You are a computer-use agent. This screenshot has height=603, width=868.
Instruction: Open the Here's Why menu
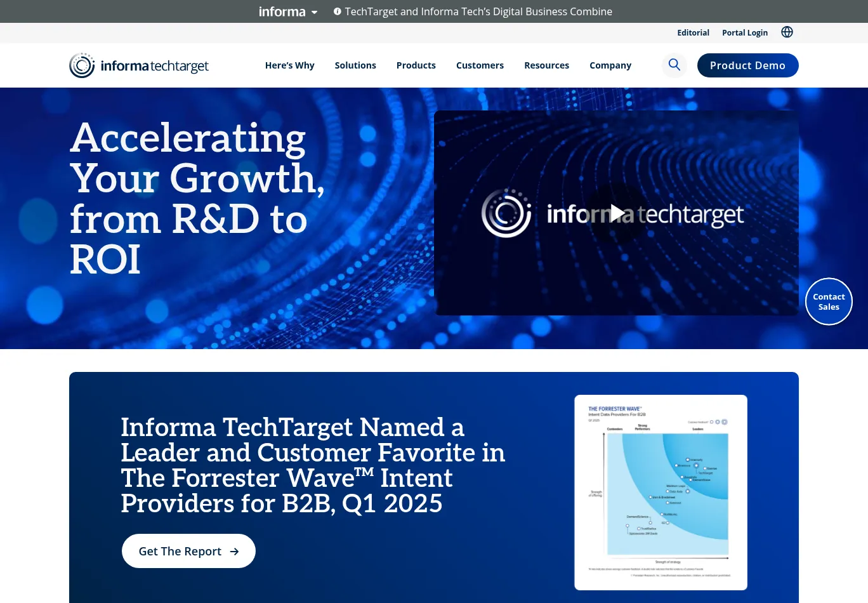click(289, 65)
